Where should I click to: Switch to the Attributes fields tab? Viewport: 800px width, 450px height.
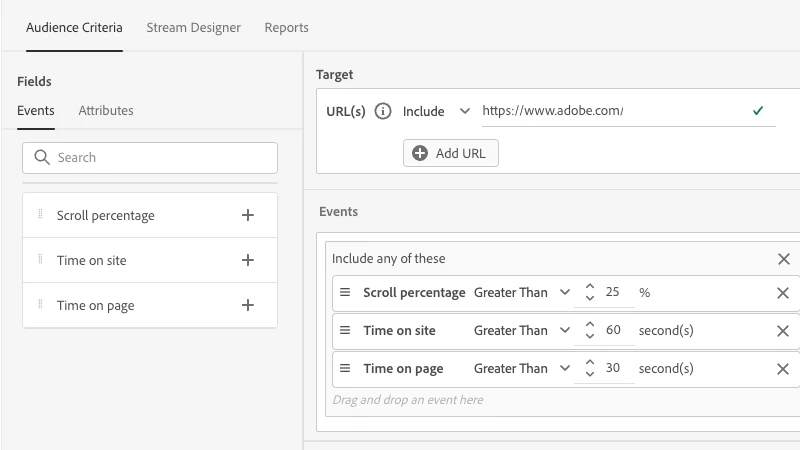pos(106,110)
